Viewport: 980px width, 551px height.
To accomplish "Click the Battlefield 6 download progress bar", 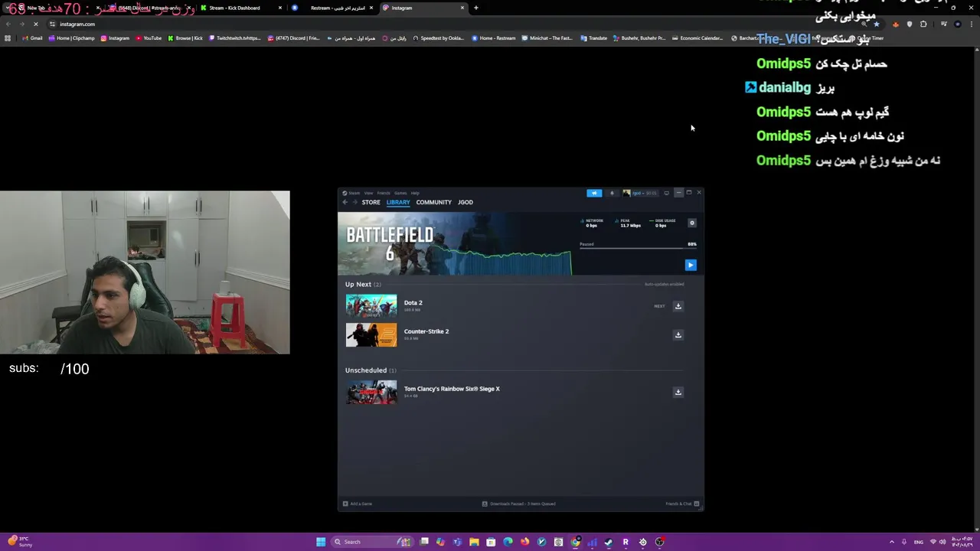I will [x=638, y=249].
